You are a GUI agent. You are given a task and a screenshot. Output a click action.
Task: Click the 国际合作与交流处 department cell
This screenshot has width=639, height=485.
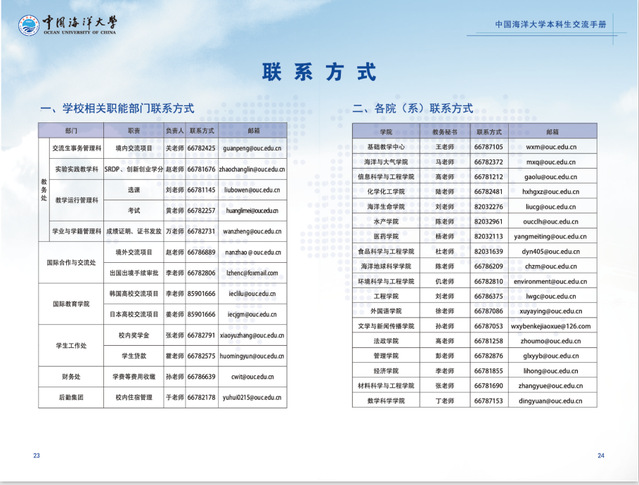click(71, 262)
